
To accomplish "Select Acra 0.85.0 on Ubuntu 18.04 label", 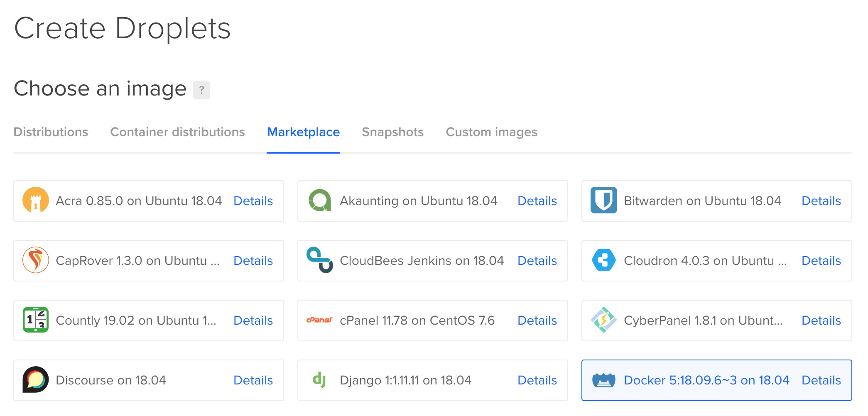I will point(139,201).
